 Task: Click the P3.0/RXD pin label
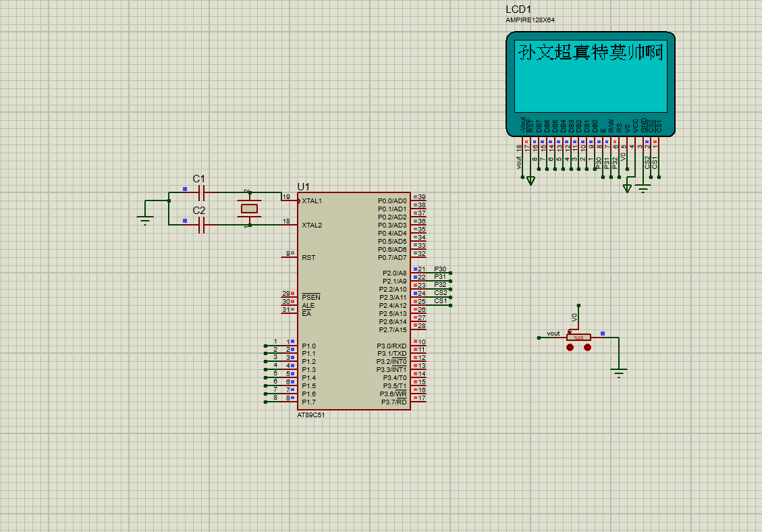click(x=391, y=346)
